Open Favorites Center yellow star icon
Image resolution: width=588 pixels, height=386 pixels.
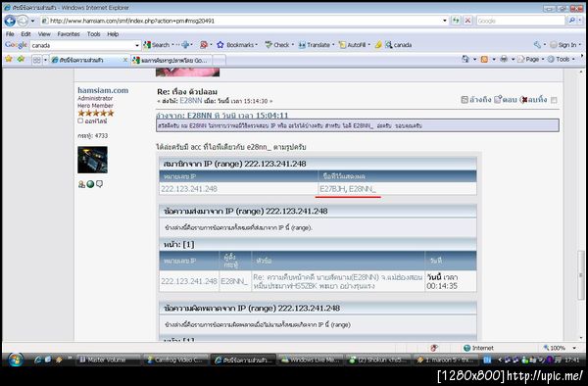click(x=9, y=59)
